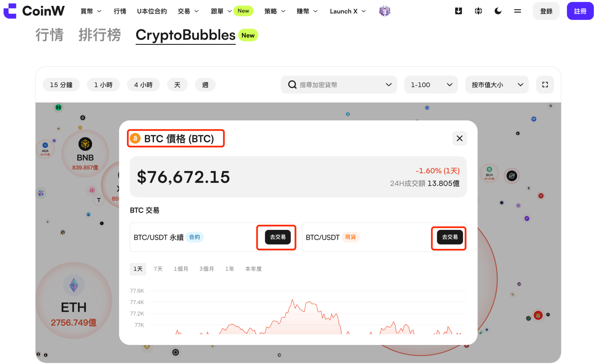Close the BTC price popup
The height and width of the screenshot is (364, 600).
coord(459,138)
